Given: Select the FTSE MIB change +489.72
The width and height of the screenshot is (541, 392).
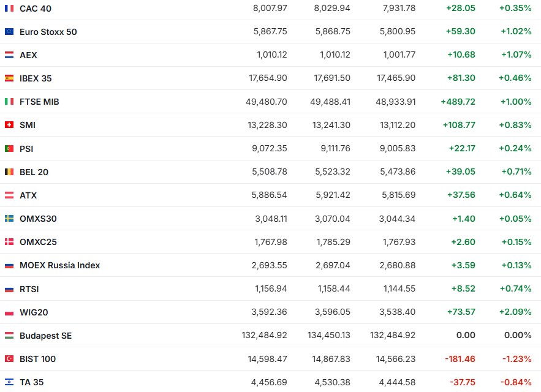Looking at the screenshot, I should [x=458, y=102].
